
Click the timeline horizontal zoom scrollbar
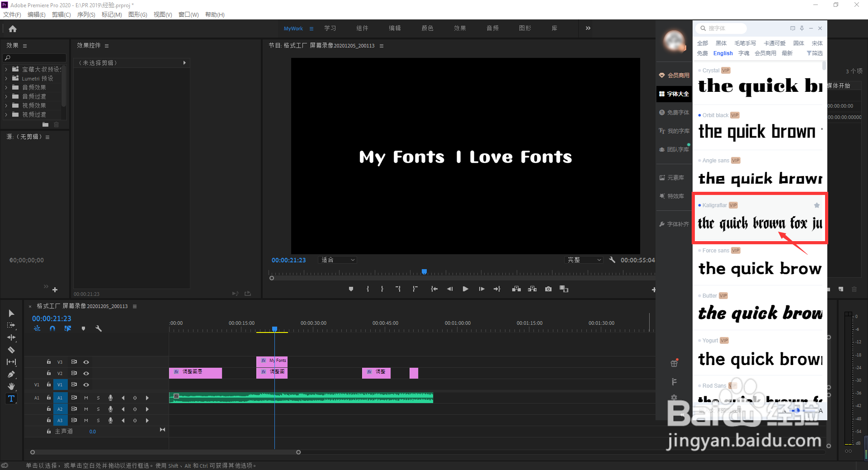coord(165,452)
